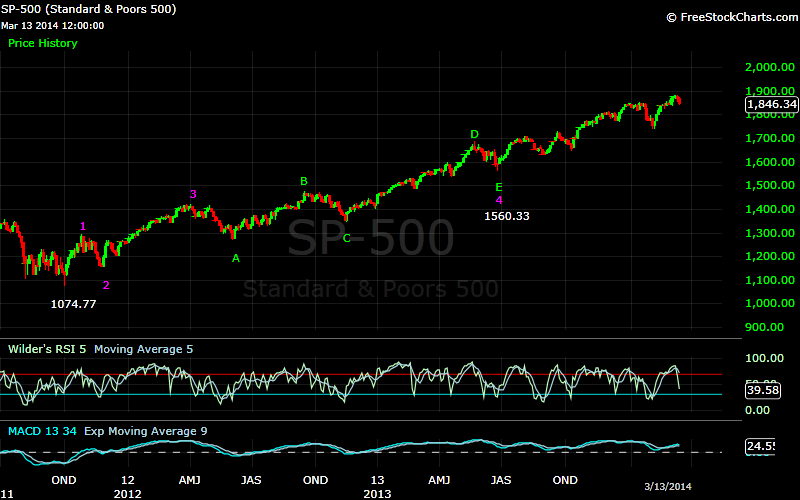The image size is (800, 500).
Task: Click the green wave label D
Action: pos(474,134)
